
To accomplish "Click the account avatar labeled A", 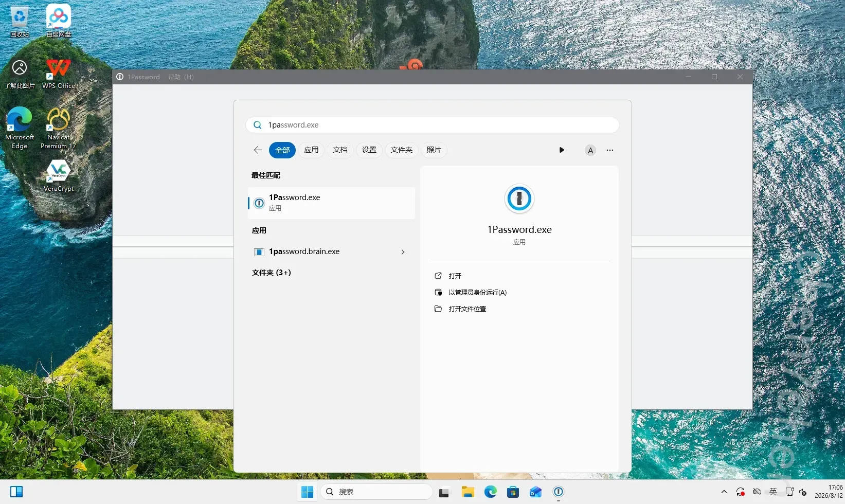I will point(590,150).
